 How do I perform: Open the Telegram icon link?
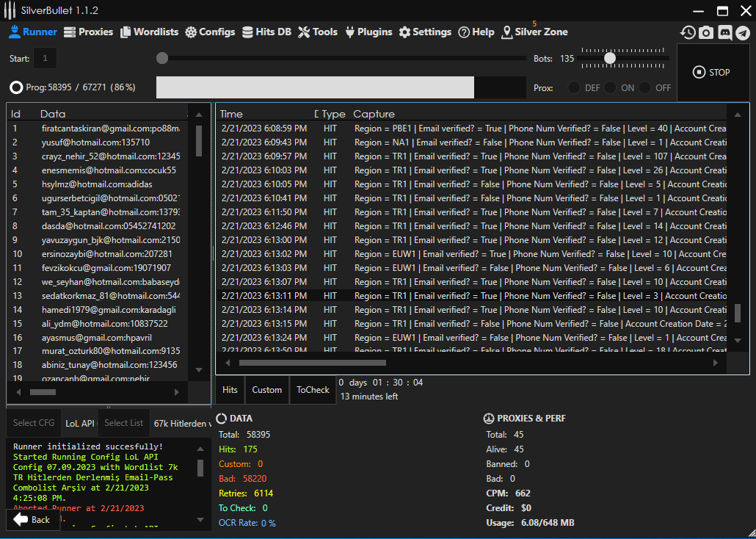click(743, 32)
